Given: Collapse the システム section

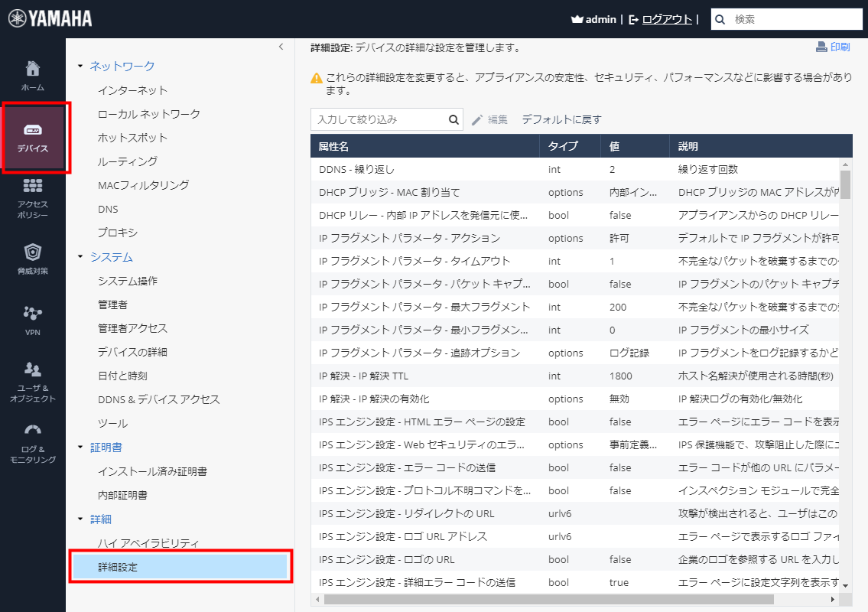Looking at the screenshot, I should coord(80,256).
